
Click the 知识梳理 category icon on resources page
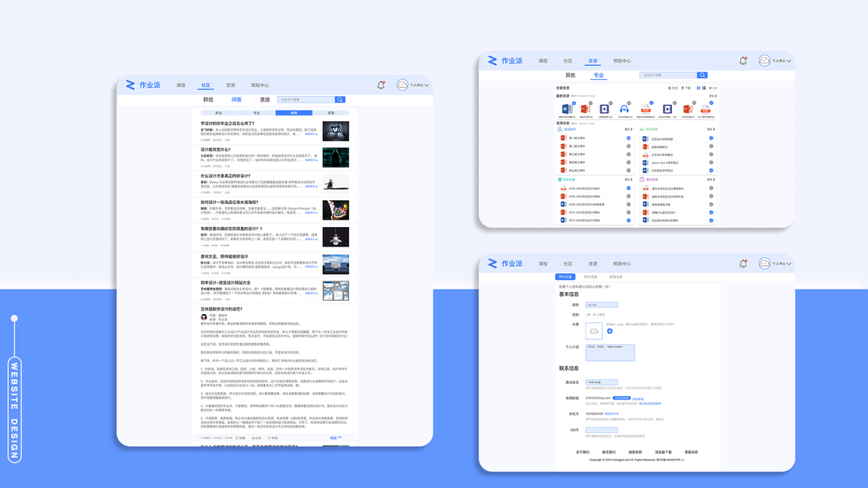pyautogui.click(x=642, y=129)
